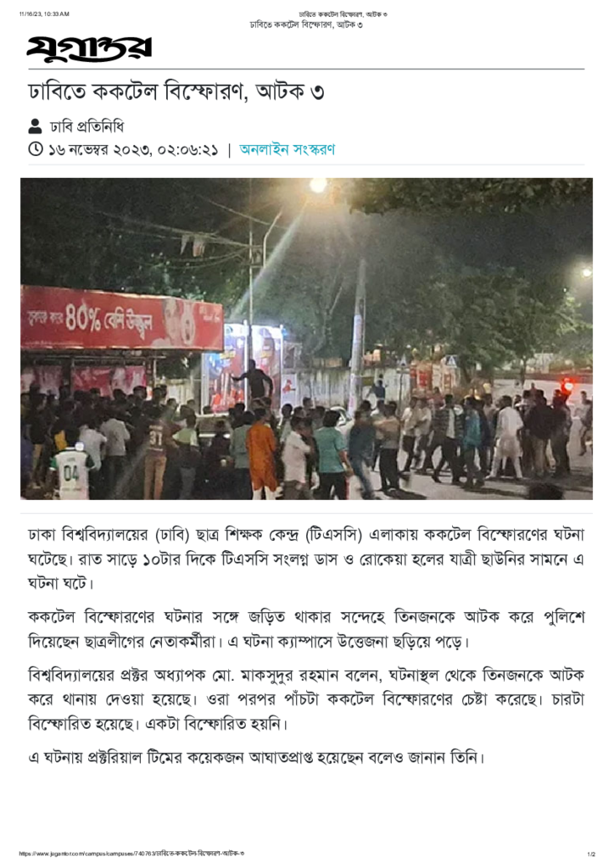Click the last paragraph about প্রক্টরিয়াল টিম
The width and height of the screenshot is (614, 868).
coord(256,757)
